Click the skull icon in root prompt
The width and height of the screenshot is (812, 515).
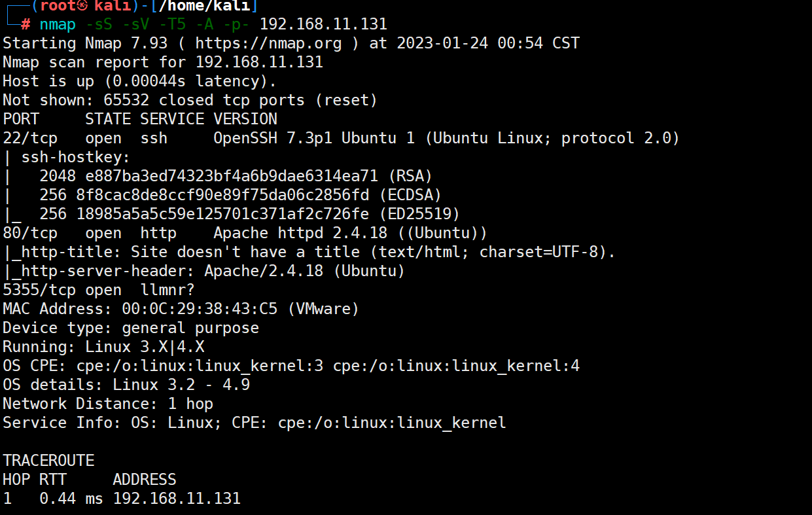(x=82, y=7)
